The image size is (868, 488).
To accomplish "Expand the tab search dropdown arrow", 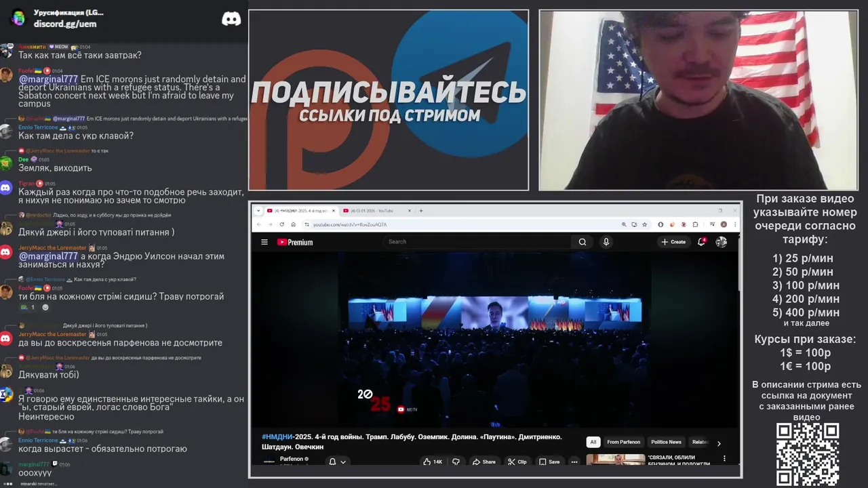I will [x=258, y=211].
